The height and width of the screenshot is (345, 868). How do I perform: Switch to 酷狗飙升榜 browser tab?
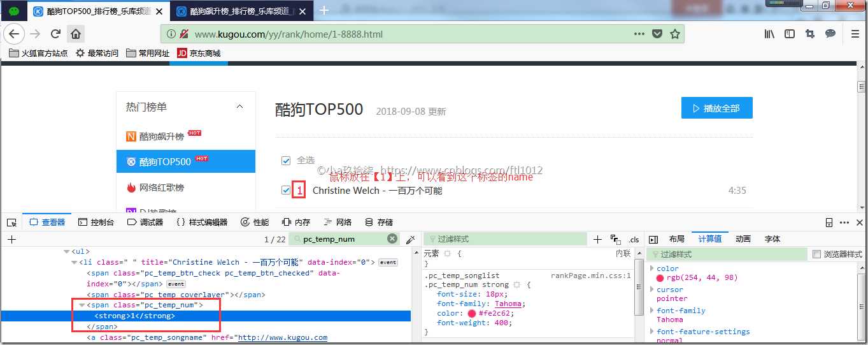(242, 11)
